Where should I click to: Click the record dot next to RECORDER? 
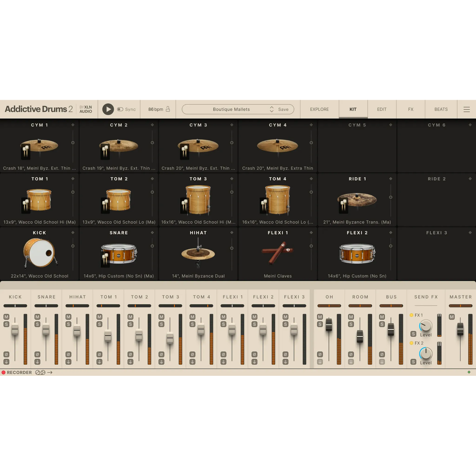[3, 372]
